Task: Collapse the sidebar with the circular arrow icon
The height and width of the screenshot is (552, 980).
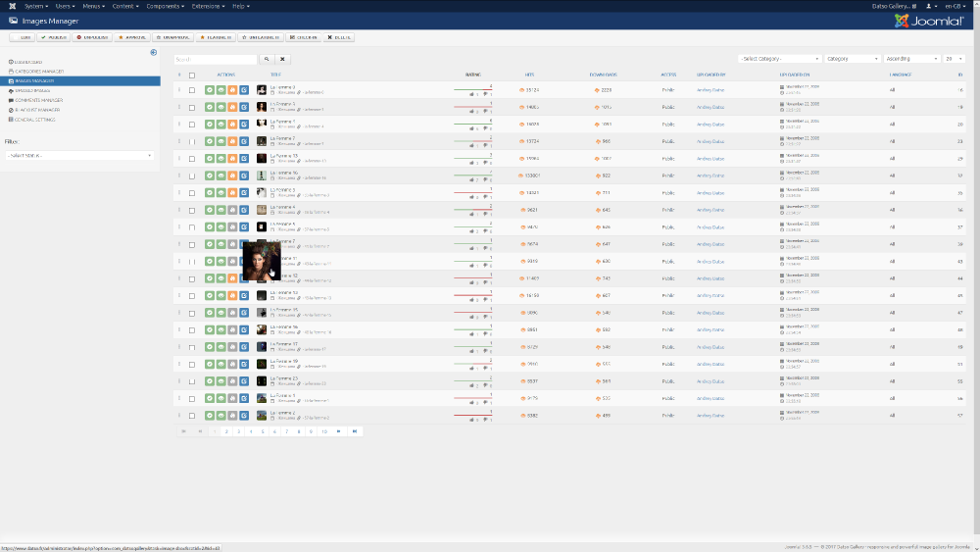Action: tap(154, 52)
